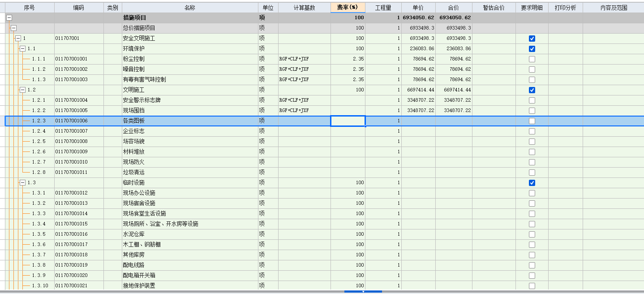Collapse the 措施项目 root row
The height and width of the screenshot is (294, 644).
point(9,17)
